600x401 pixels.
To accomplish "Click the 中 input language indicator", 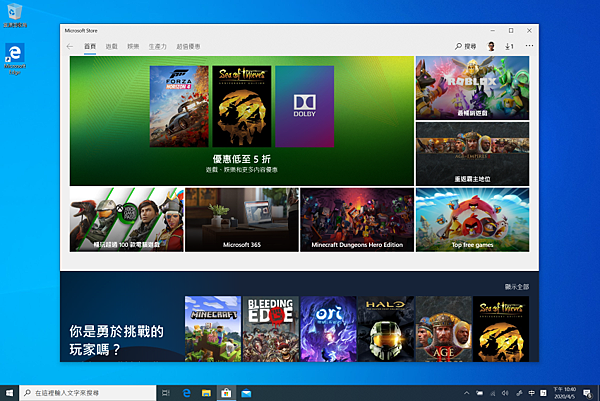I will pos(532,393).
